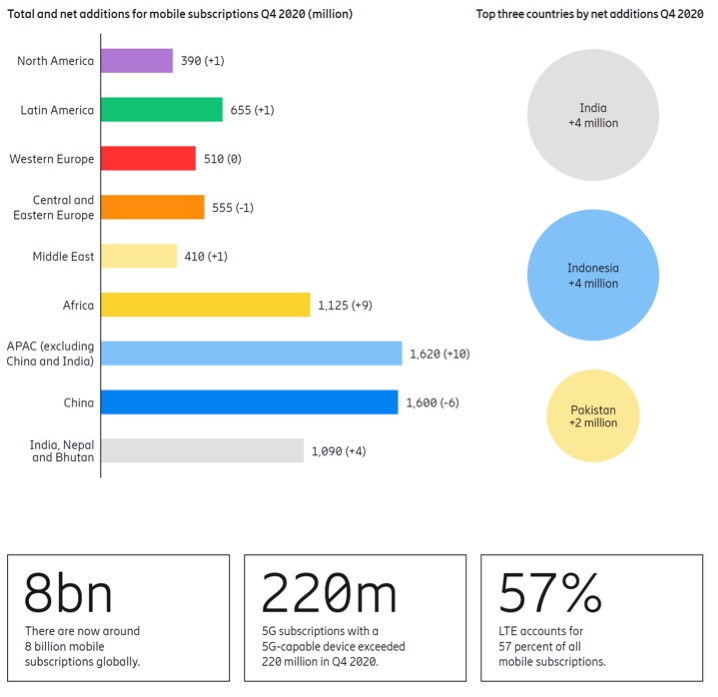
Task: Click the yellow Pakistan +2 million bubble
Action: (593, 415)
